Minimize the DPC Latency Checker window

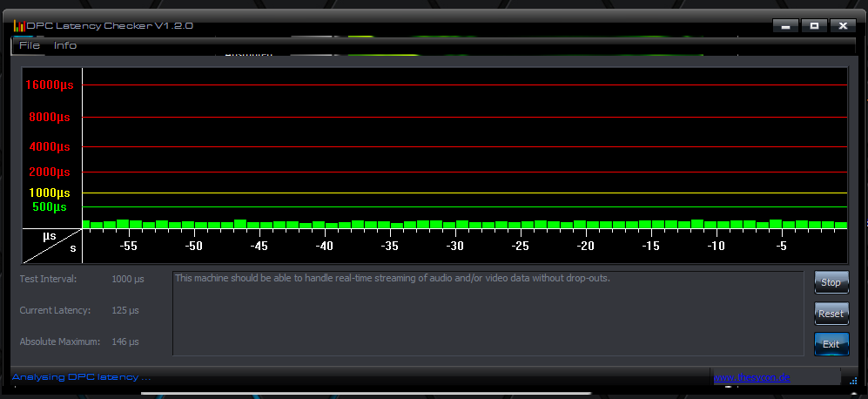785,26
